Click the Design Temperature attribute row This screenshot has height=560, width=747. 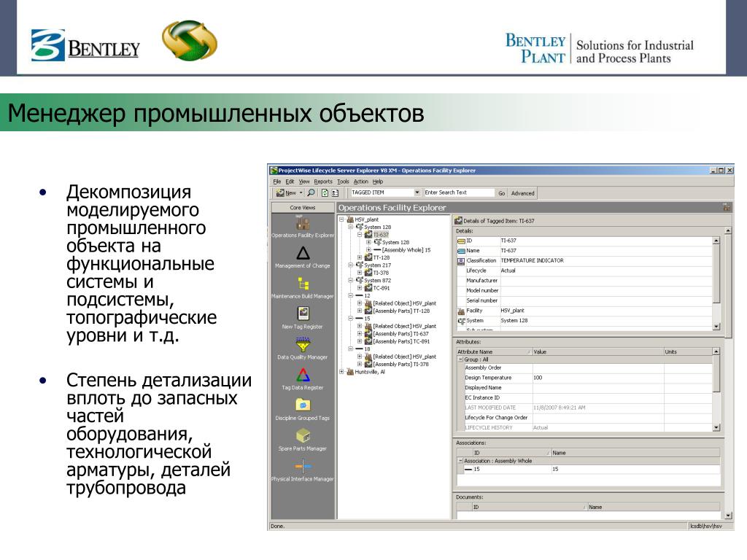[x=589, y=378]
